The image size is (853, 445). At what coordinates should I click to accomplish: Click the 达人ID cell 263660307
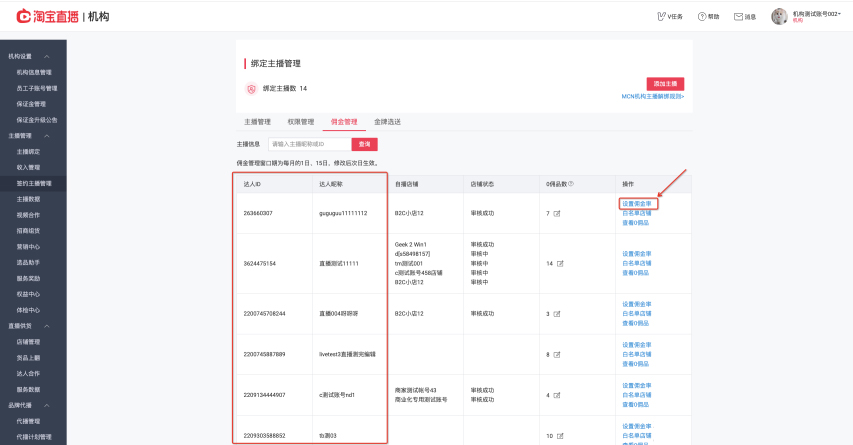(258, 213)
